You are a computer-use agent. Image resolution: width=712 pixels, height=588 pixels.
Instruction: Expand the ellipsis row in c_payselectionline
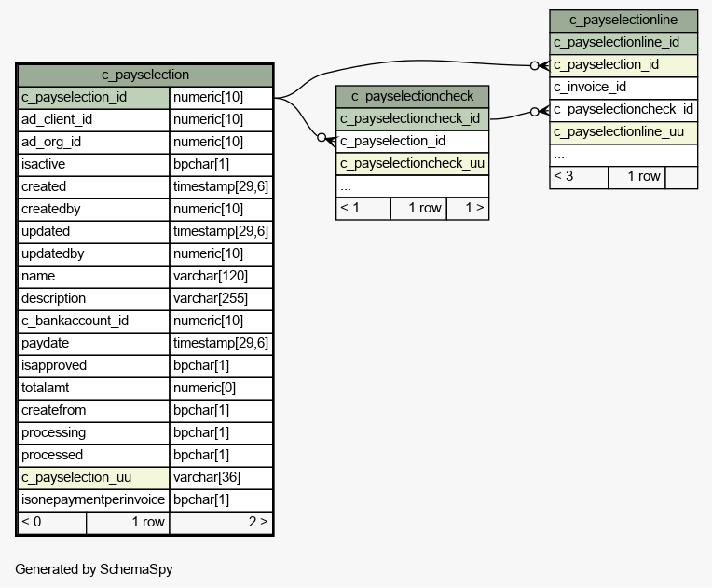(623, 154)
